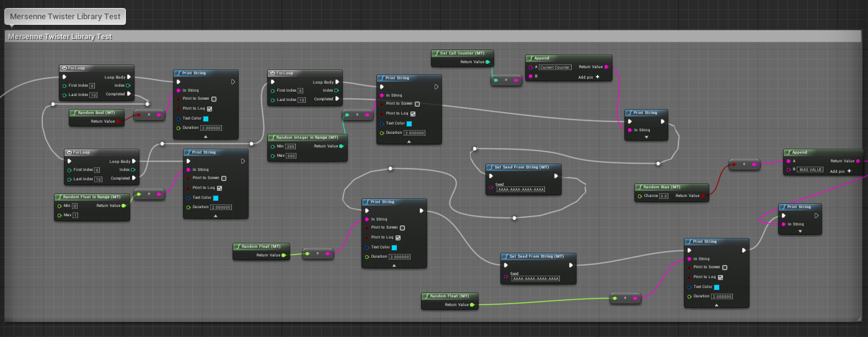Click Min pin on Random Integer in Range

272,147
